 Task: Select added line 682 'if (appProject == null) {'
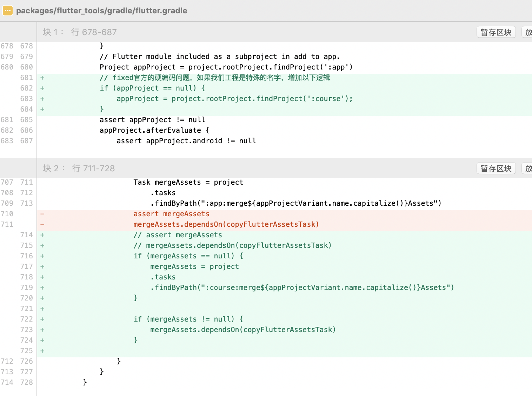[x=152, y=88]
